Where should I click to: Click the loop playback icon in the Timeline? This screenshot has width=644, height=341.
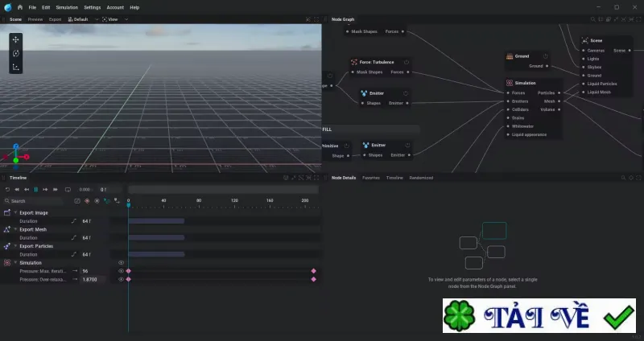pos(68,190)
